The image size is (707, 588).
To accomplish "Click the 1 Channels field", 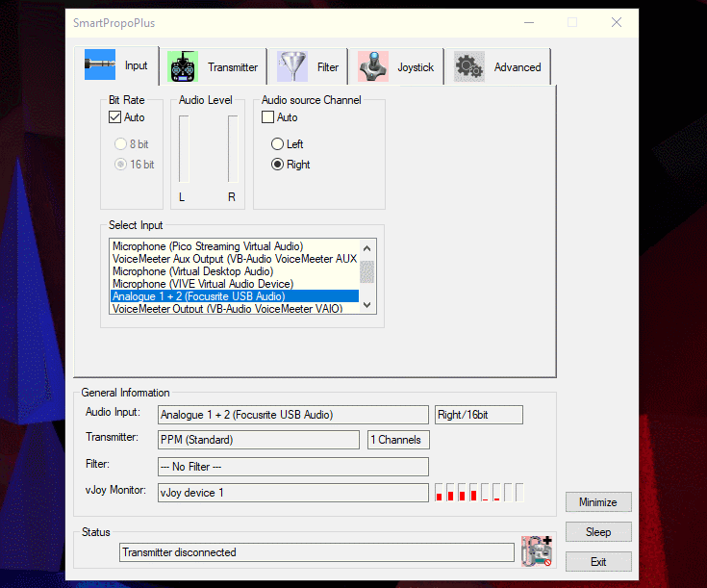I will point(398,440).
